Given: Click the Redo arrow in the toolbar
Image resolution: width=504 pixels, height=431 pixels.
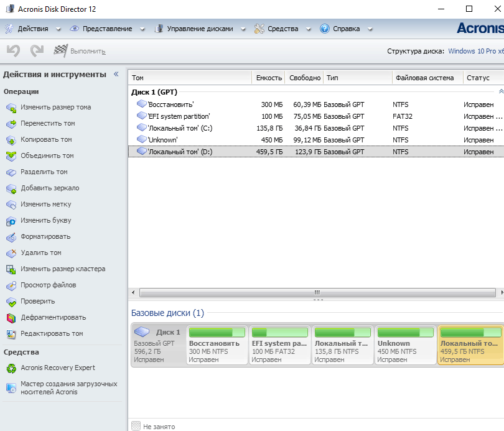Looking at the screenshot, I should (37, 51).
